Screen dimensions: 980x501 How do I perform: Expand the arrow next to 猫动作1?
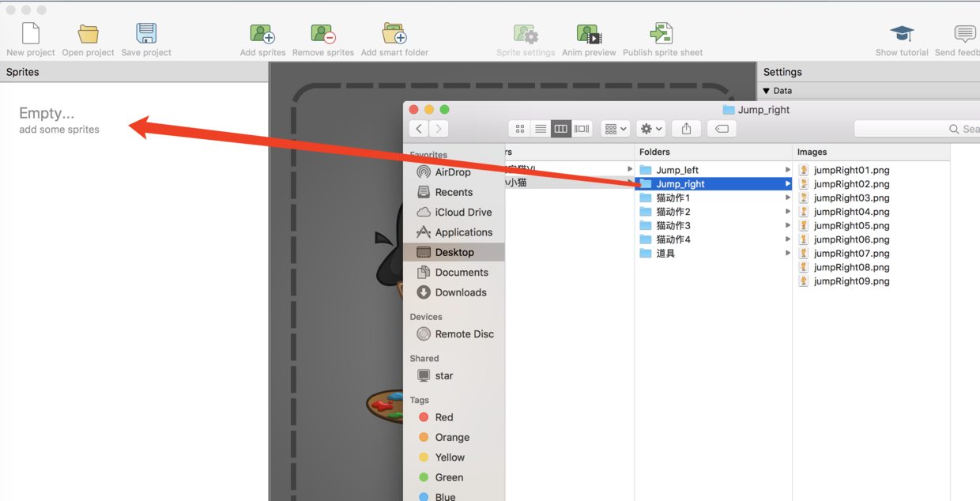click(x=787, y=198)
